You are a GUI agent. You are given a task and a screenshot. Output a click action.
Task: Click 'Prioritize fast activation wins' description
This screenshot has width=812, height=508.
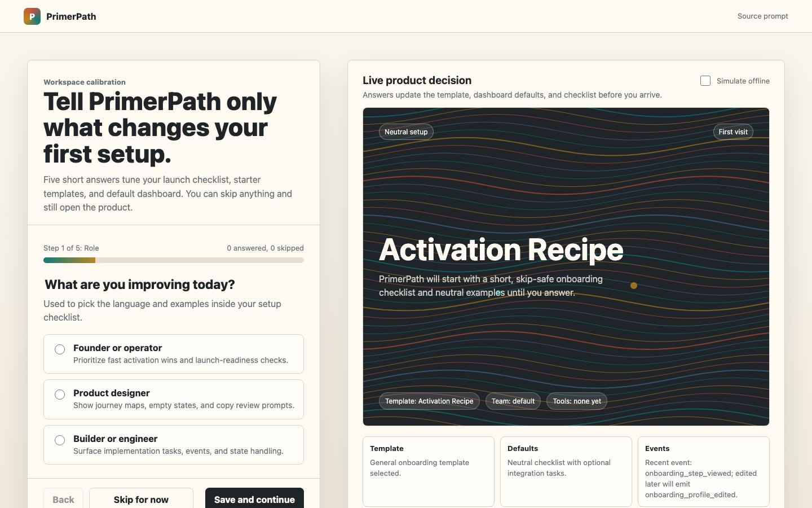[180, 360]
